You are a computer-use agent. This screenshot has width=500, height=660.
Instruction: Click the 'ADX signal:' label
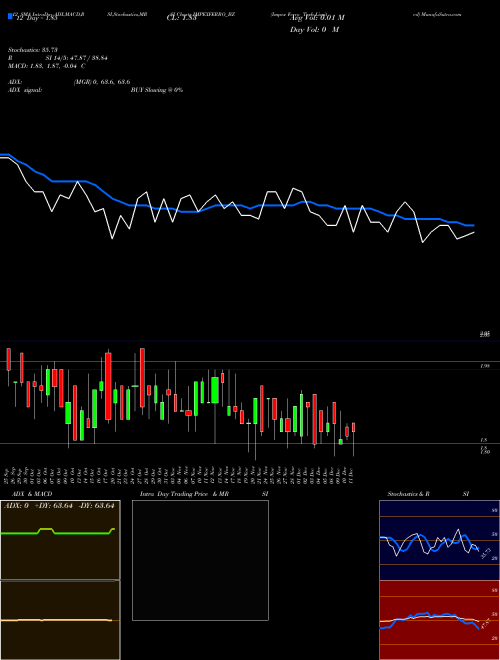coord(24,90)
